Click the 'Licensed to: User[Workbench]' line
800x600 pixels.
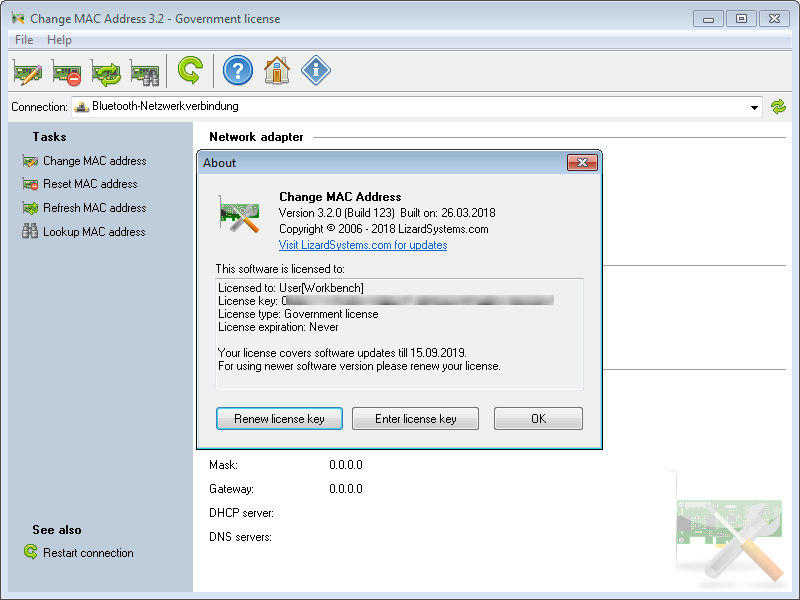[291, 288]
